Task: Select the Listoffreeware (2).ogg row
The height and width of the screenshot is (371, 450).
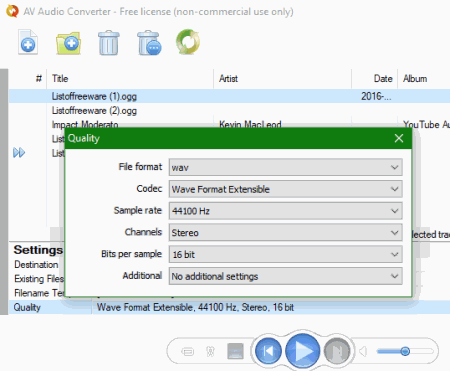Action: click(x=229, y=110)
